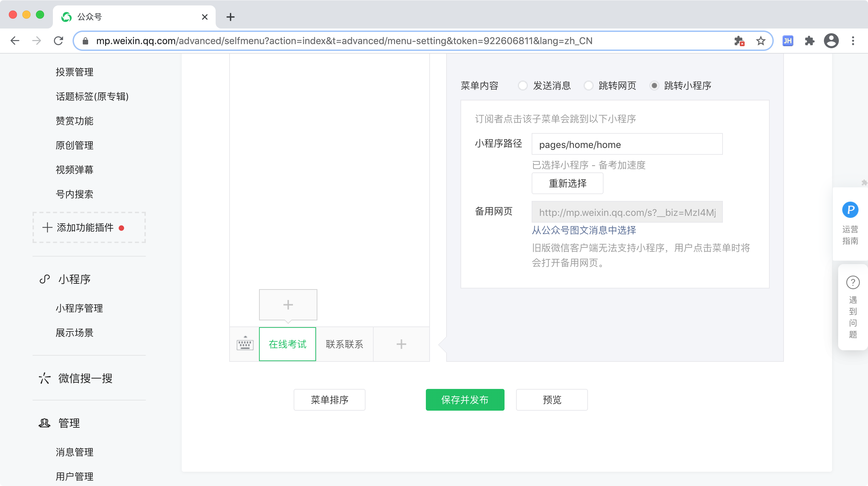
Task: Select the 跳转小程序 radio option
Action: (654, 86)
